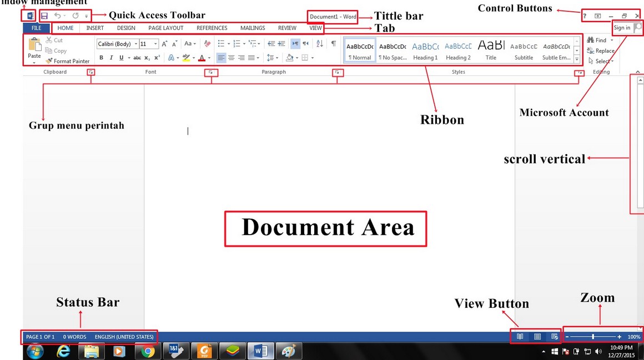Click the Text Highlight Color button
Viewport: 644px width, 360px height.
[x=186, y=58]
